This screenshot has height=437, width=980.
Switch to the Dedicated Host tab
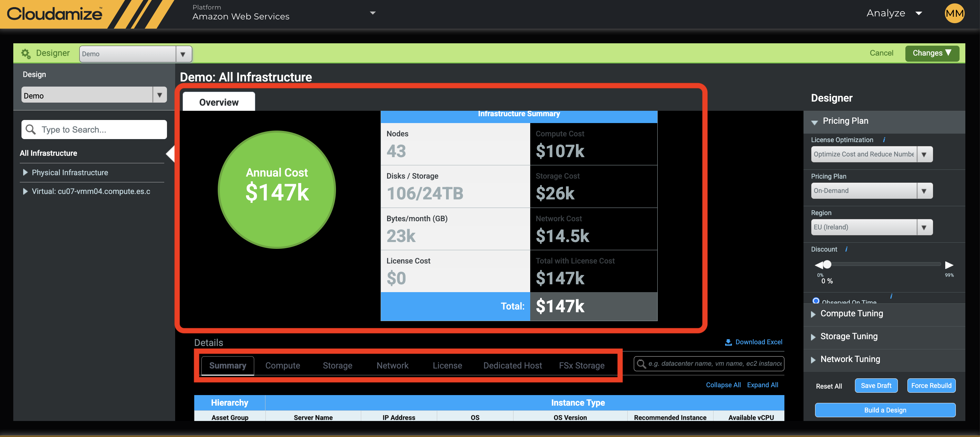click(x=512, y=365)
